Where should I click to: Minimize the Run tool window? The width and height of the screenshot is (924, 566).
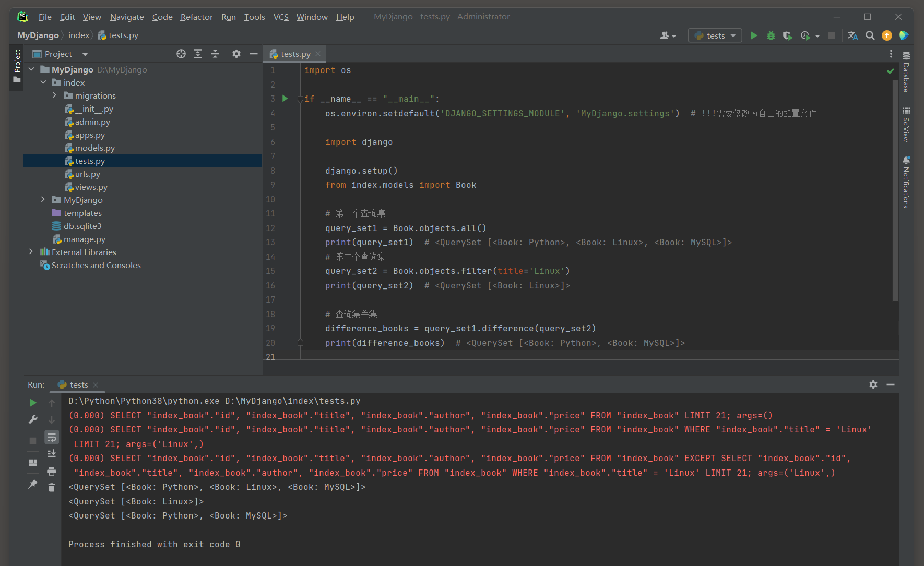pyautogui.click(x=891, y=384)
